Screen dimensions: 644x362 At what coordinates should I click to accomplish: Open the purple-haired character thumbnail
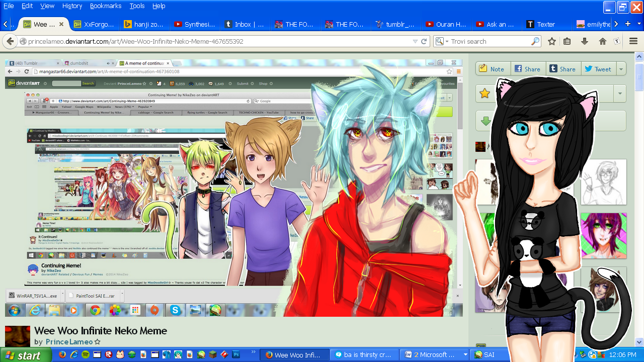pos(604,236)
